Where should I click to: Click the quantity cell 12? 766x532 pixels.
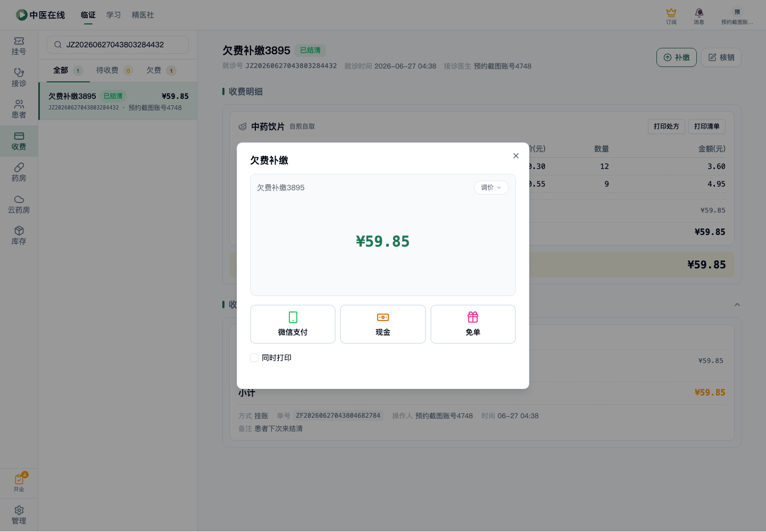click(604, 166)
